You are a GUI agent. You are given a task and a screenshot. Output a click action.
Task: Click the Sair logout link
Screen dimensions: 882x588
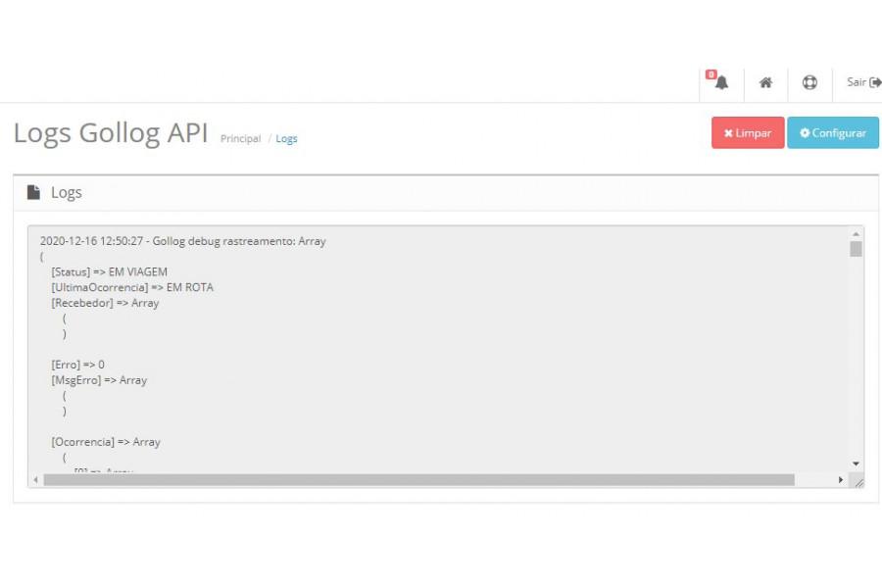pos(864,82)
